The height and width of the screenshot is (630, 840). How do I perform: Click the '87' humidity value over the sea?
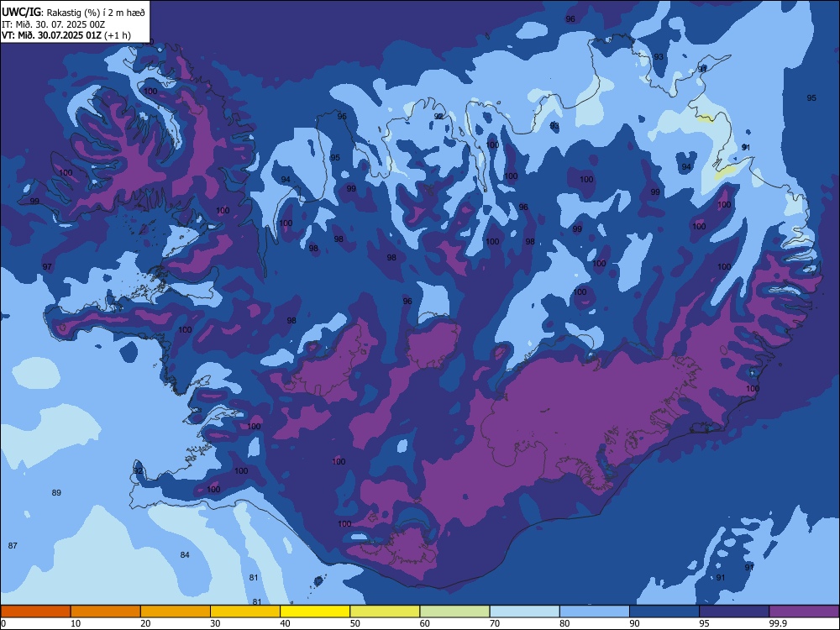click(13, 545)
